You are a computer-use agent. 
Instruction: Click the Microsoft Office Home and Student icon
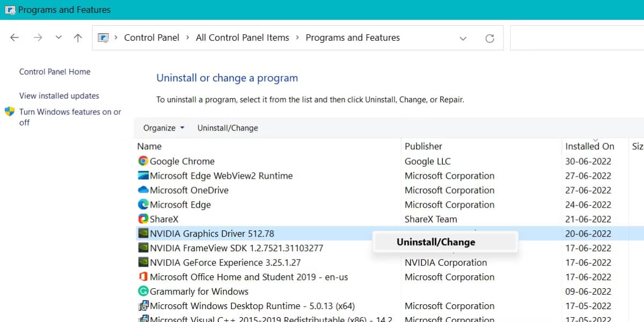(x=143, y=277)
